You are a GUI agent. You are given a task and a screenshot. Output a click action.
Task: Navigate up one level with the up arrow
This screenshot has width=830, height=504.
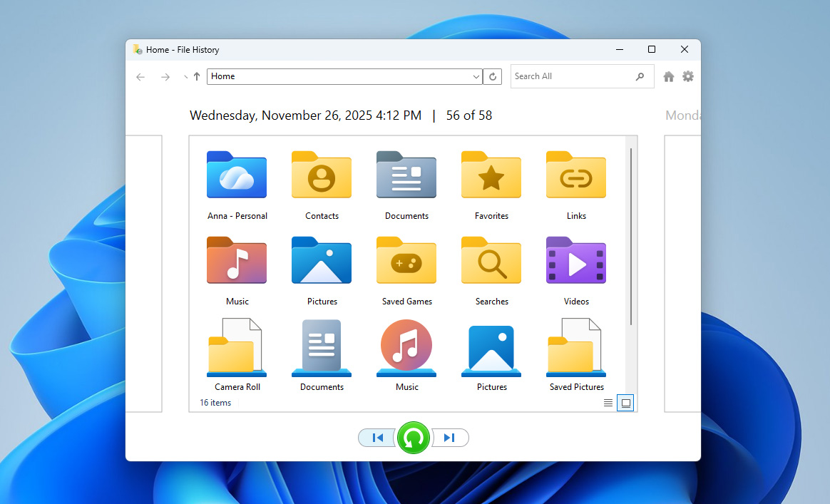196,76
